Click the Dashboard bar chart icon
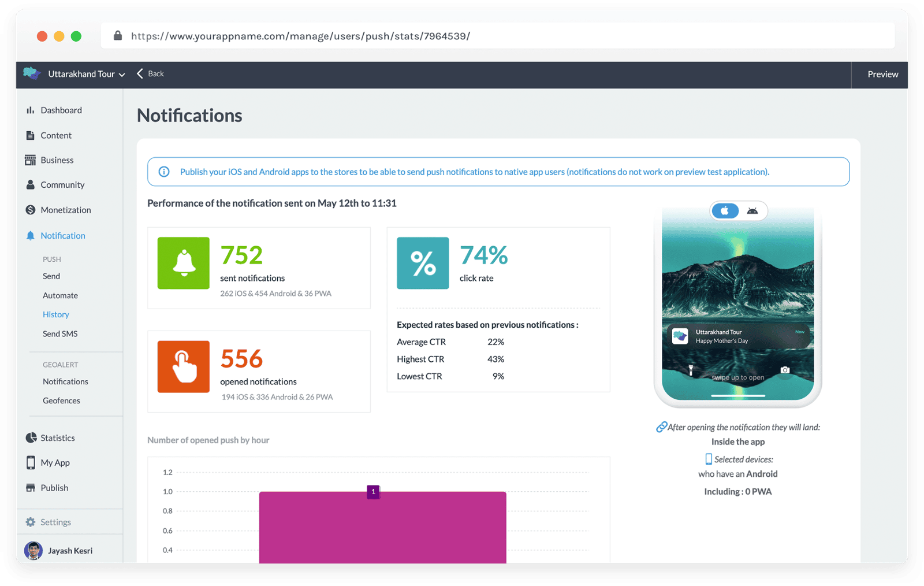Screen dimensions: 924x586 [30, 110]
